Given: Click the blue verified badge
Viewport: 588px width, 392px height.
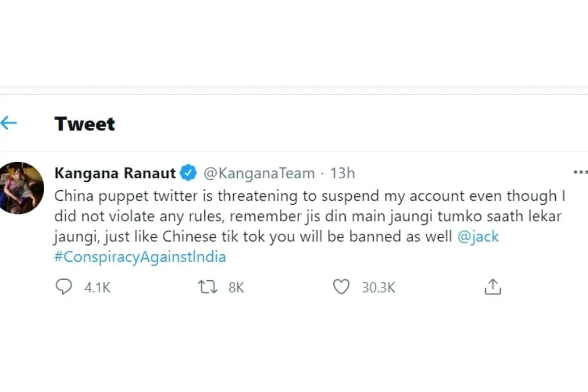Looking at the screenshot, I should point(189,173).
